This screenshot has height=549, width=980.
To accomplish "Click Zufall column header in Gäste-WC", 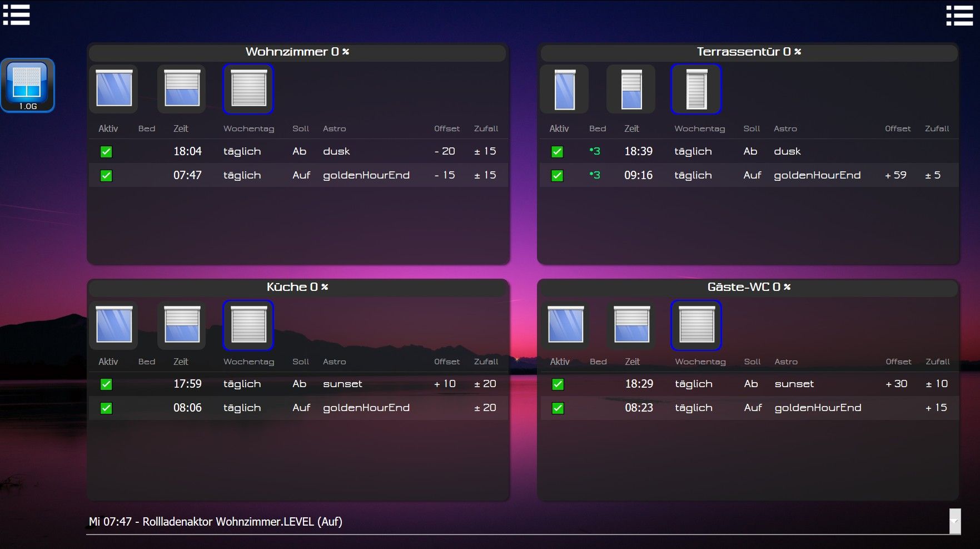I will tap(938, 362).
